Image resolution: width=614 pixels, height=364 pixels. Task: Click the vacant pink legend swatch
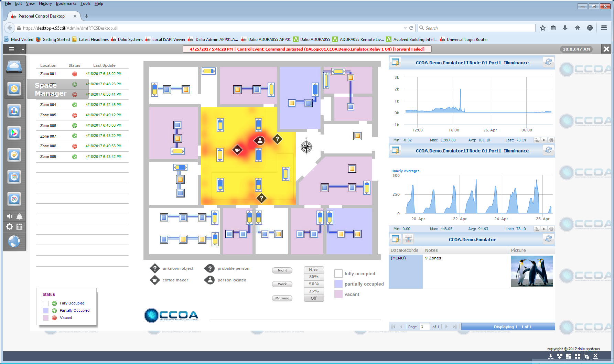(338, 294)
